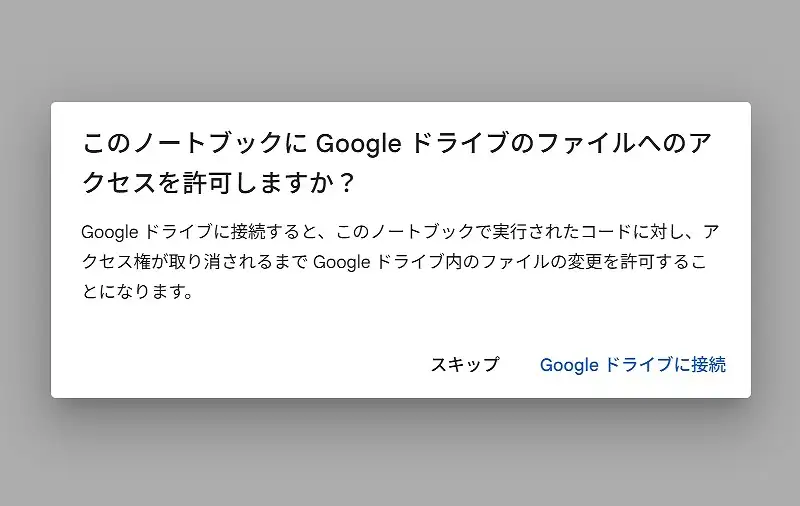This screenshot has height=506, width=800.
Task: Connect the notebook to Google Drive
Action: [x=632, y=365]
